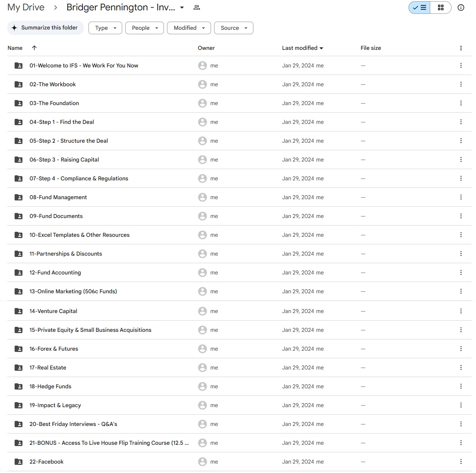Open the People filter dropdown
The width and height of the screenshot is (476, 473).
tap(144, 28)
